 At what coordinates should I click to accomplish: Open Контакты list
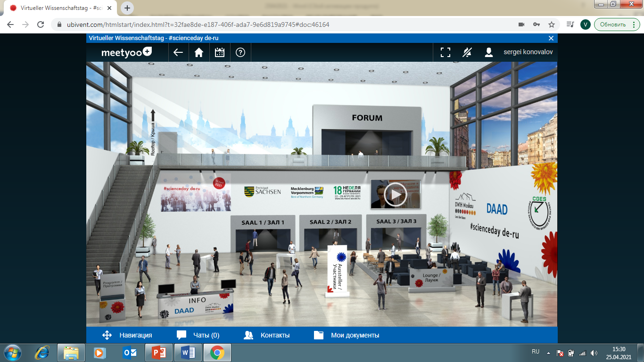[267, 335]
